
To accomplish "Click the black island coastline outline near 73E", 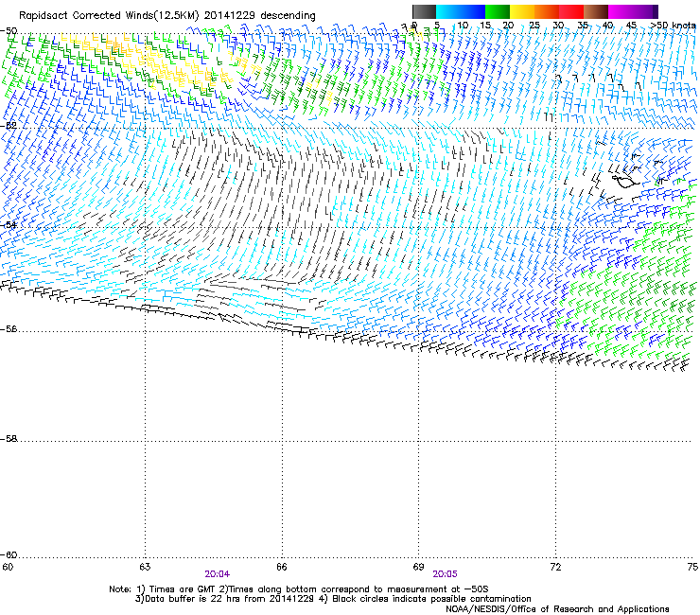I will pyautogui.click(x=624, y=181).
